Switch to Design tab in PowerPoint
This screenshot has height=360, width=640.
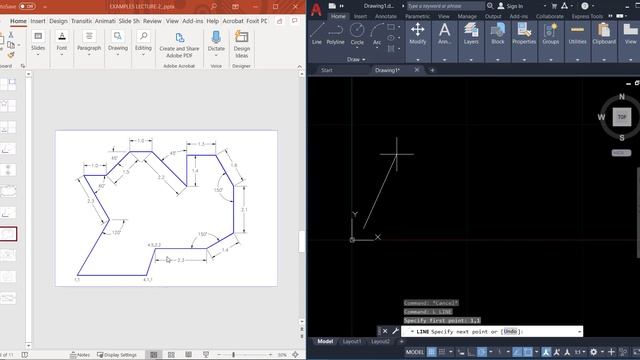click(58, 21)
